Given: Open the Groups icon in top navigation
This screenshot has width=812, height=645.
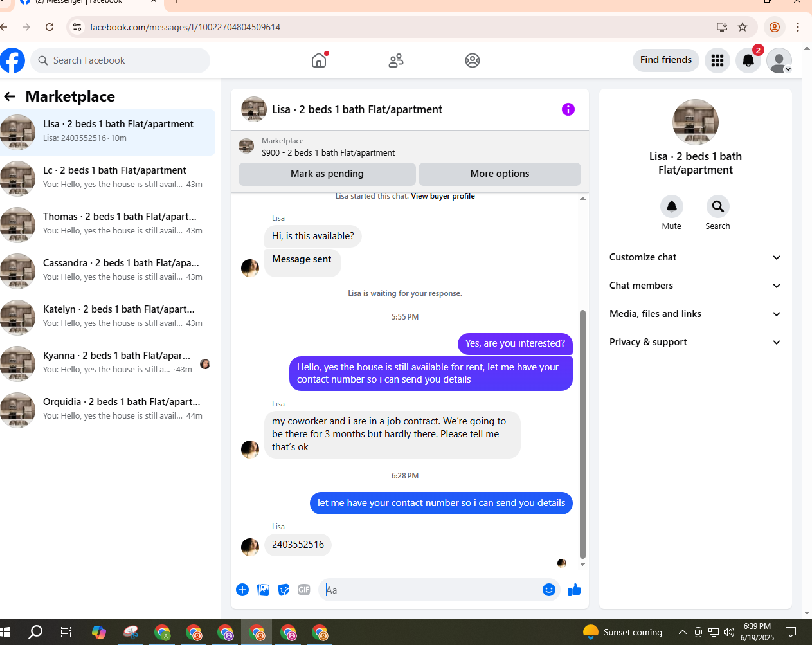Looking at the screenshot, I should [x=473, y=60].
